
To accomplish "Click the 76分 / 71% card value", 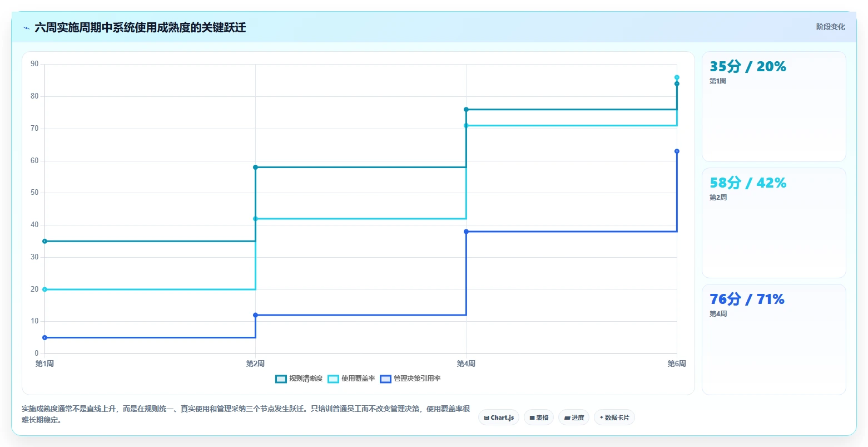I will coord(747,299).
